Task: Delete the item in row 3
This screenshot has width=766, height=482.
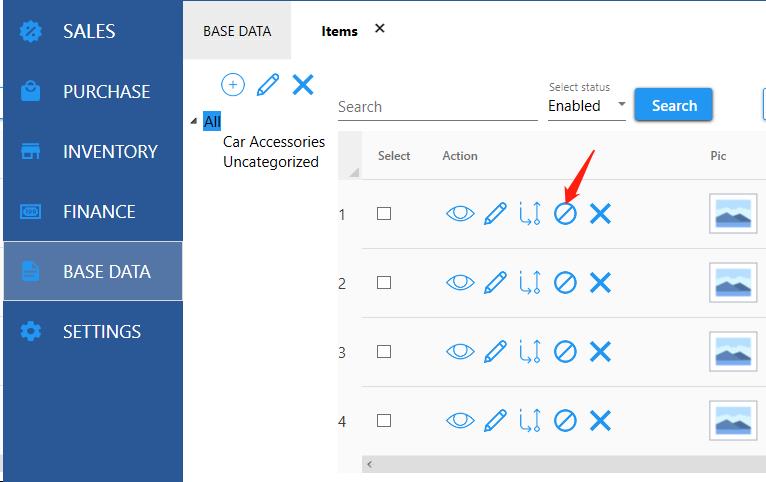Action: coord(600,352)
